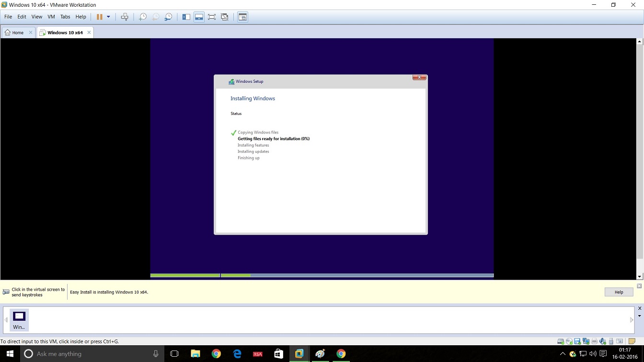Open Microsoft Edge from the taskbar

pyautogui.click(x=237, y=354)
